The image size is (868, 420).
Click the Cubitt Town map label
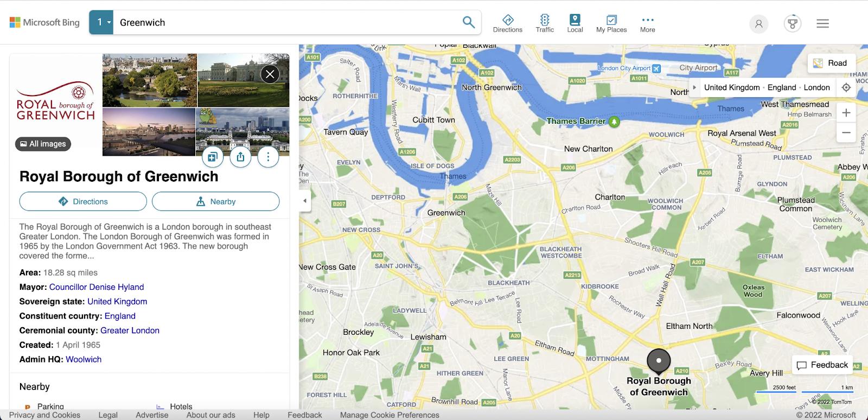434,120
